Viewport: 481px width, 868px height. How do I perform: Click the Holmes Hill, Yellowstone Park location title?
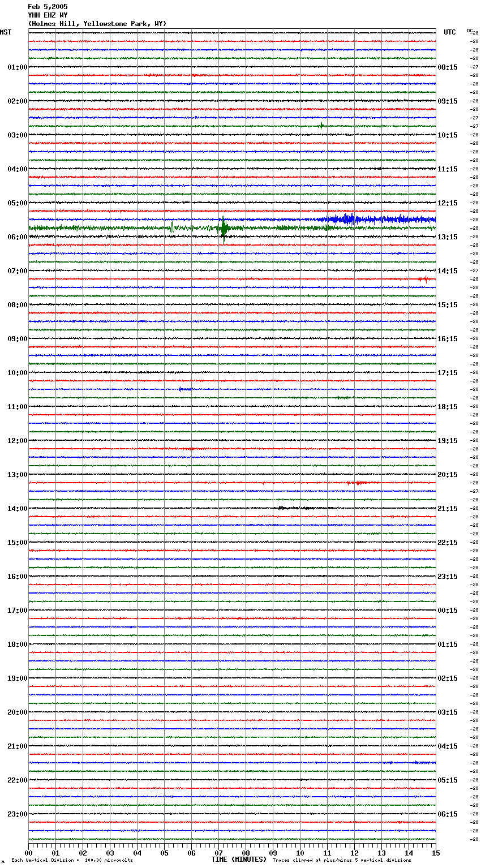[97, 24]
